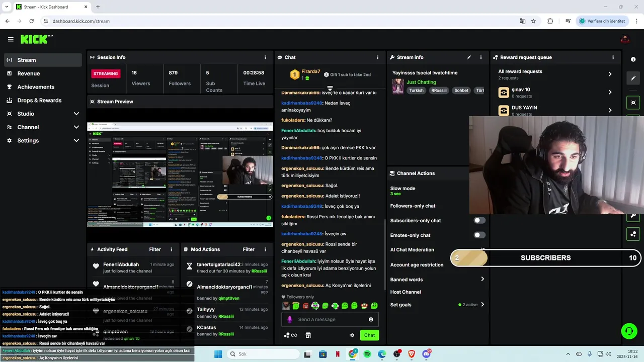The width and height of the screenshot is (644, 362).
Task: Click the Just Chatting category link
Action: pyautogui.click(x=421, y=82)
